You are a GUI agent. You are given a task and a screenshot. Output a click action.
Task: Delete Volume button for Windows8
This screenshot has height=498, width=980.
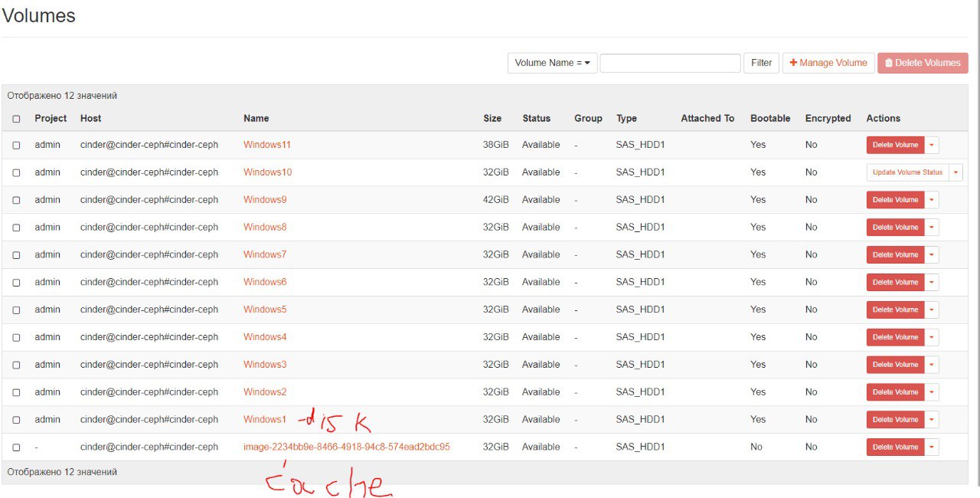tap(896, 228)
